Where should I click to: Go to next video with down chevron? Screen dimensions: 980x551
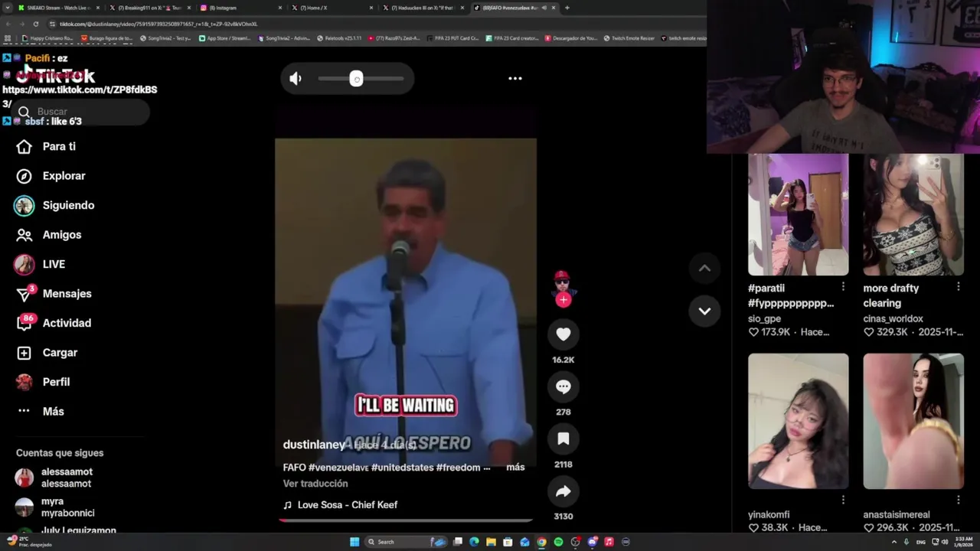[704, 311]
